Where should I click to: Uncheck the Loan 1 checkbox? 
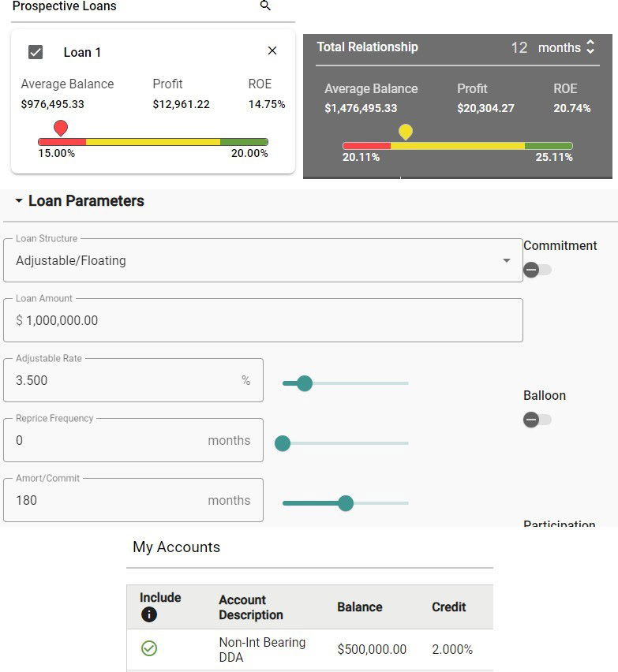[x=36, y=52]
